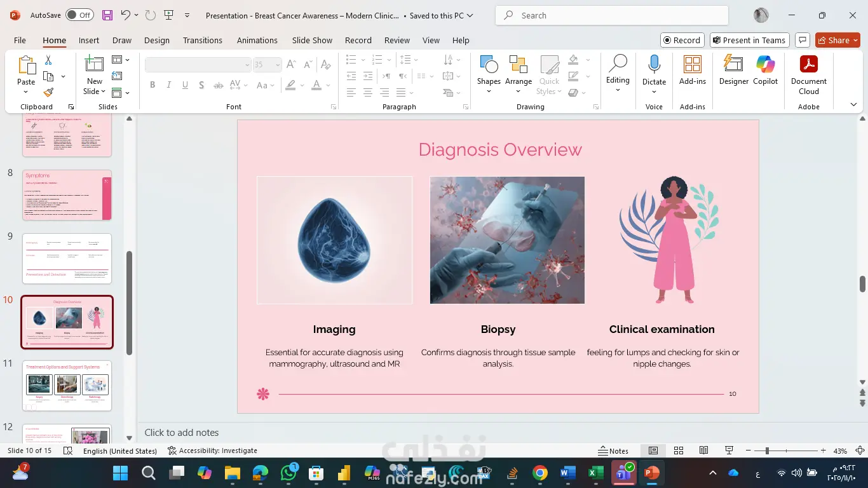The image size is (868, 488).
Task: Select Normal view button in status bar
Action: [653, 451]
